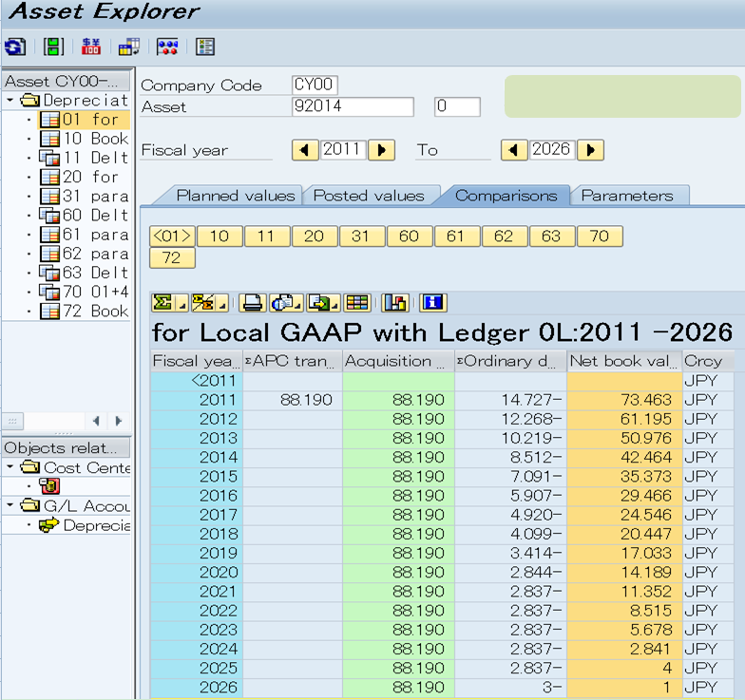Click the Display graphic chart icon
The height and width of the screenshot is (700, 745).
395,302
